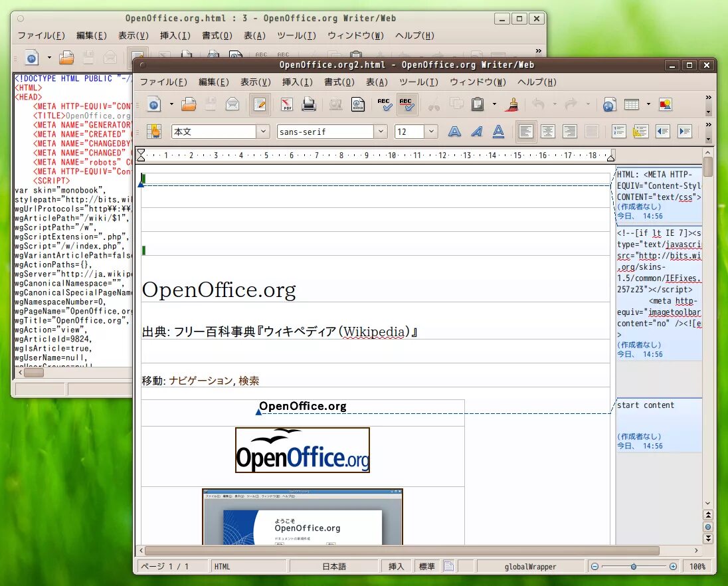The width and height of the screenshot is (728, 586).
Task: Open 挿入(I) menu in front window
Action: point(297,82)
